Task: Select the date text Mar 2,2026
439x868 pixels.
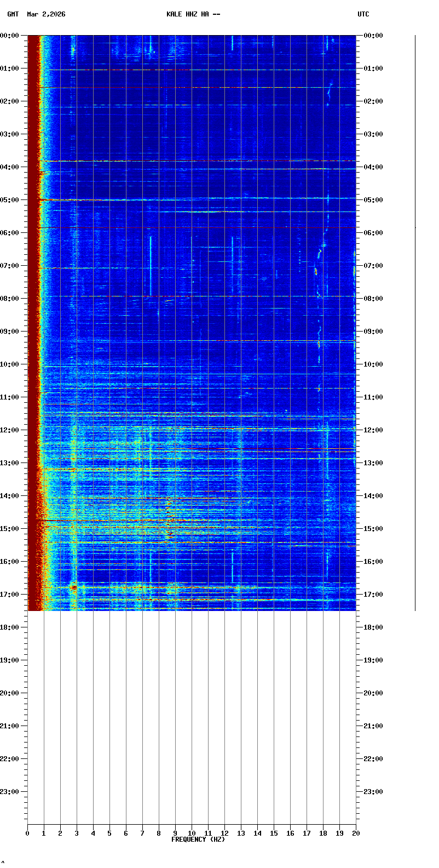Action: (x=46, y=14)
